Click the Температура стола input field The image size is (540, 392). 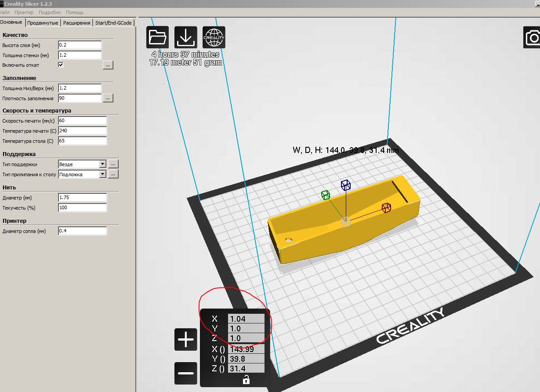(82, 141)
